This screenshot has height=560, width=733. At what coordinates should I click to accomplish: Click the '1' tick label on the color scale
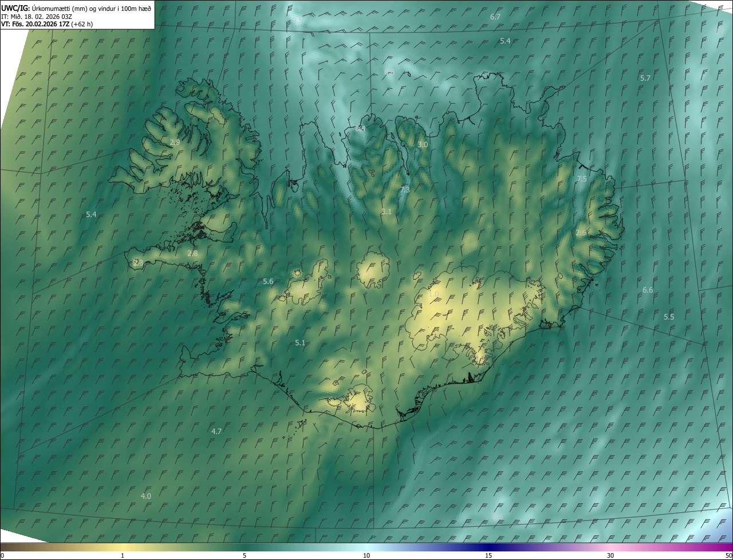123,556
